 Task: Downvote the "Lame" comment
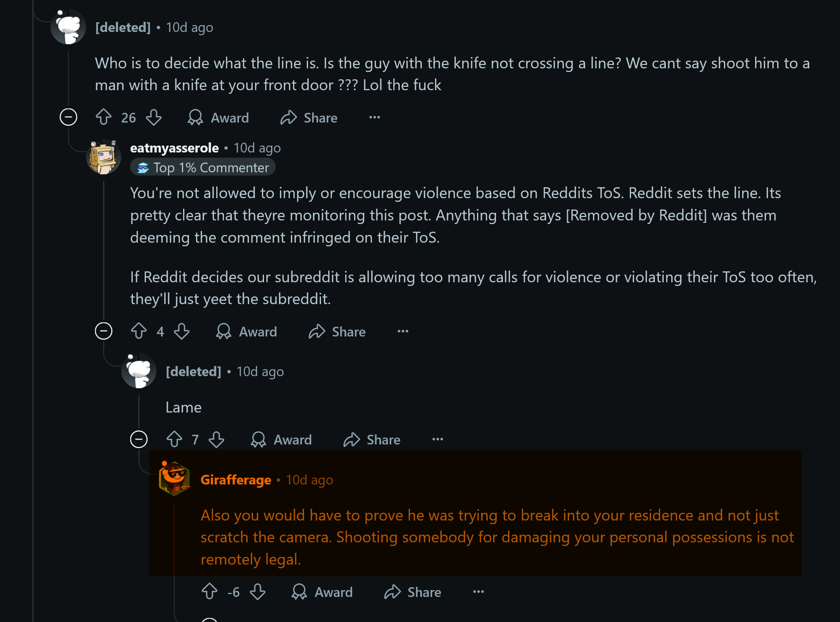(x=216, y=439)
